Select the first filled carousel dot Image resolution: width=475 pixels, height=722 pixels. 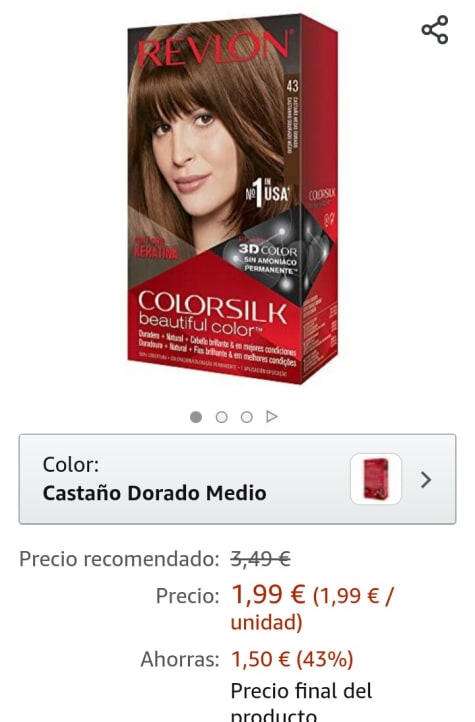196,417
